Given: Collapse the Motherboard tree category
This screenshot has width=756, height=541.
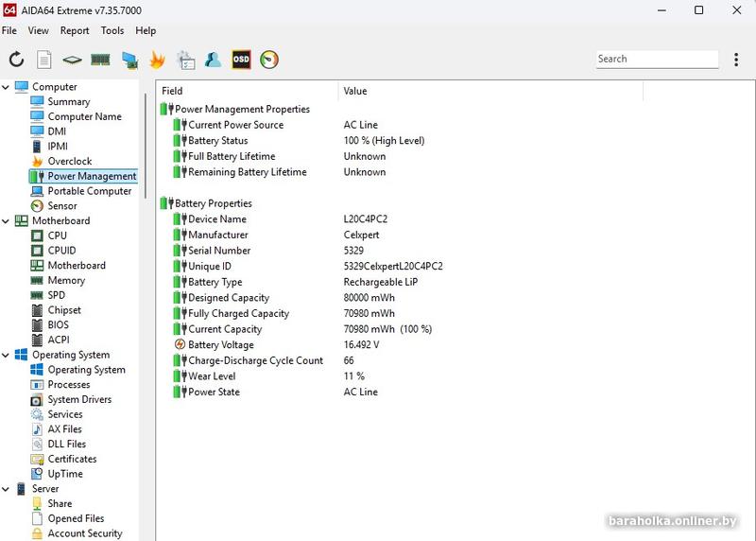Looking at the screenshot, I should [x=6, y=221].
